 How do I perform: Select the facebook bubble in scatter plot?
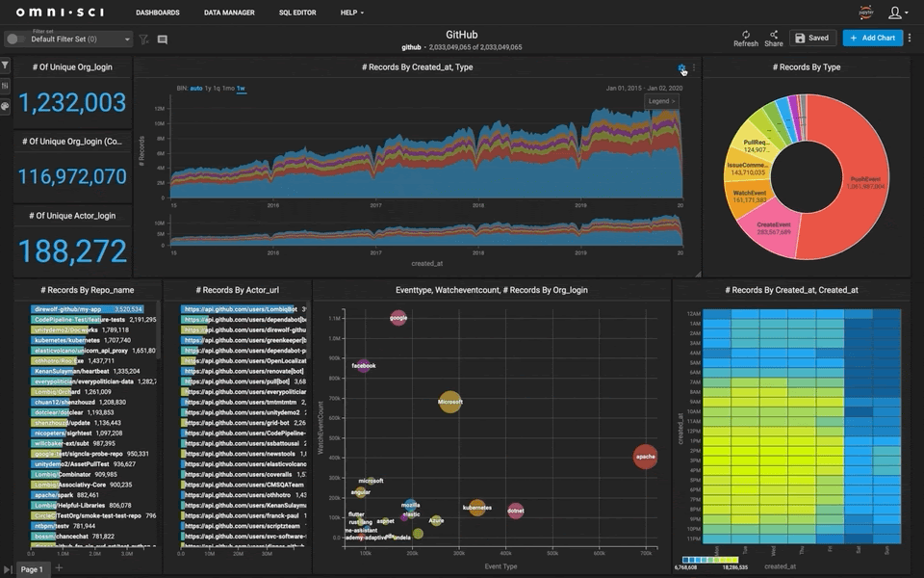click(364, 366)
